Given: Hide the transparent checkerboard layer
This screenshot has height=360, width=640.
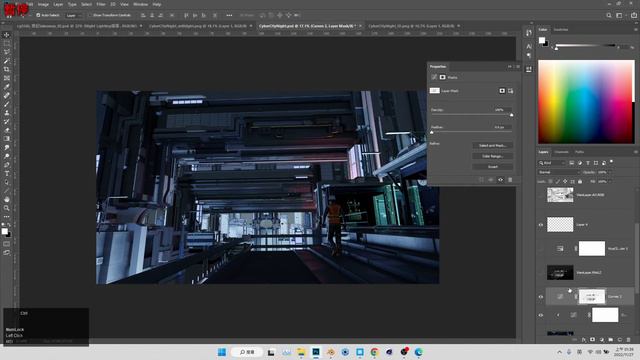Looking at the screenshot, I should click(x=541, y=225).
